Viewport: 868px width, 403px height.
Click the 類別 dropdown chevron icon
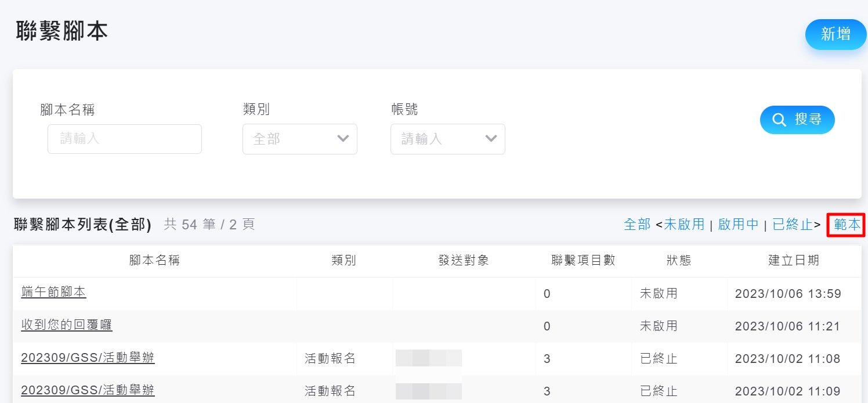click(343, 139)
